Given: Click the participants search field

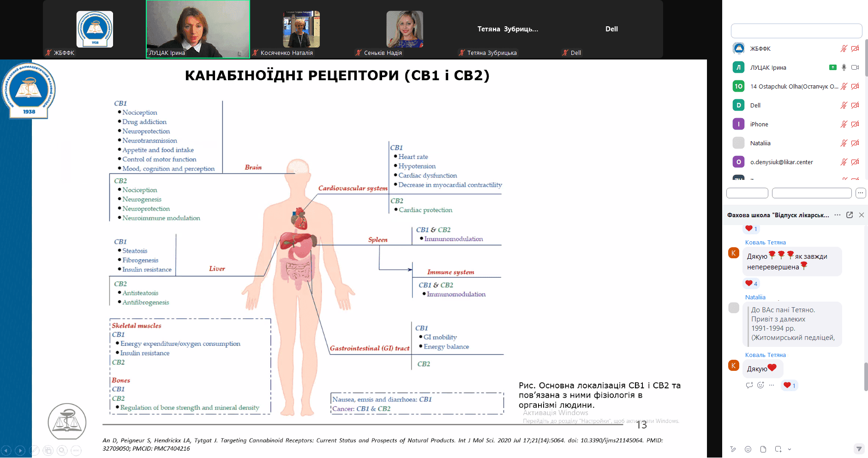Looking at the screenshot, I should (796, 31).
